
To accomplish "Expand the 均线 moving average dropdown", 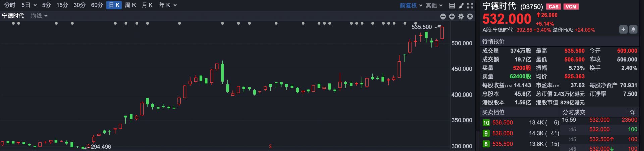I will (39, 16).
